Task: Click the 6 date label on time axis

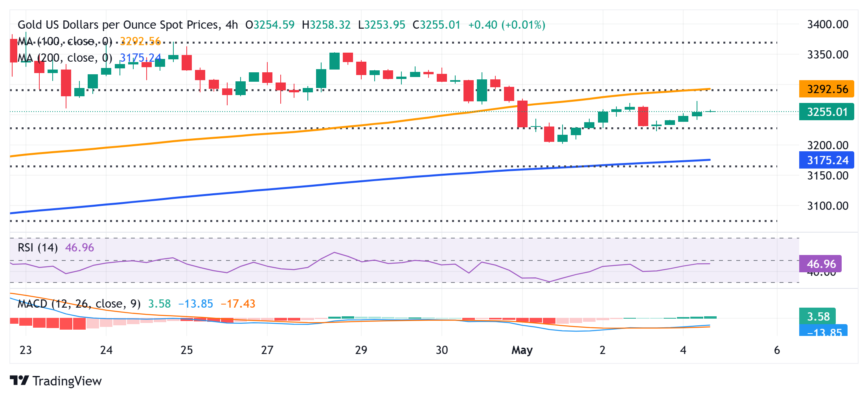Action: (777, 350)
